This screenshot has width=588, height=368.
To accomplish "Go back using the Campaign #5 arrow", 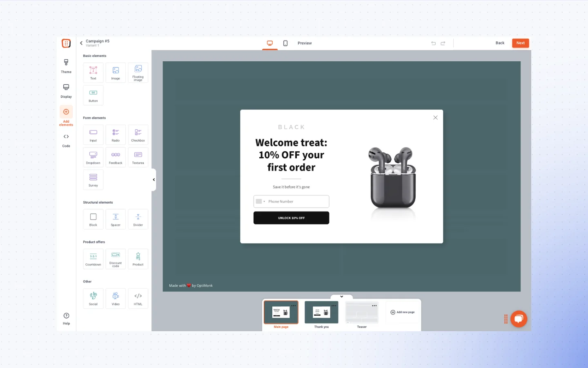I will 81,43.
